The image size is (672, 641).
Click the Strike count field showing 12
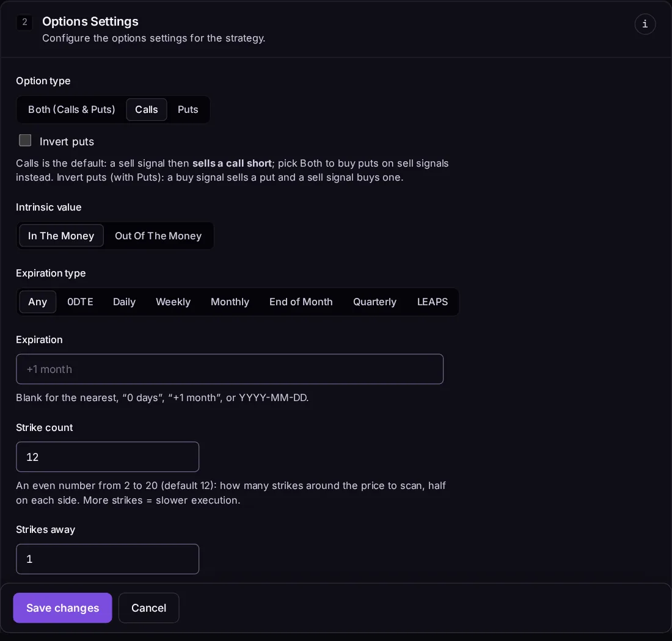point(108,457)
